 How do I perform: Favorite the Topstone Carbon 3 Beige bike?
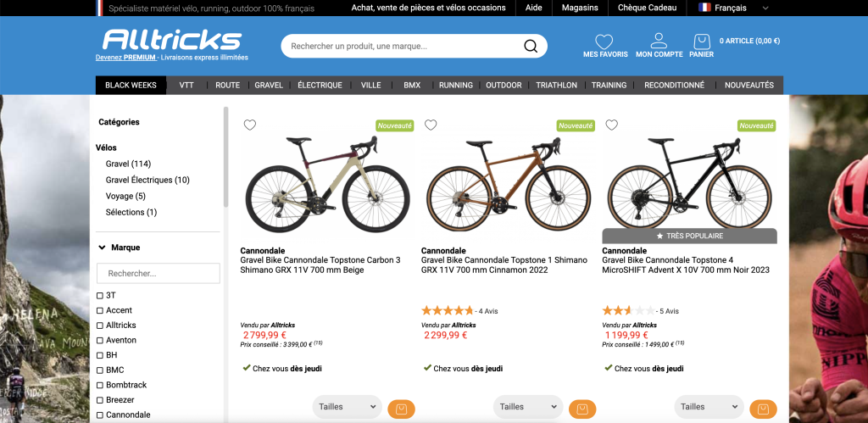250,125
